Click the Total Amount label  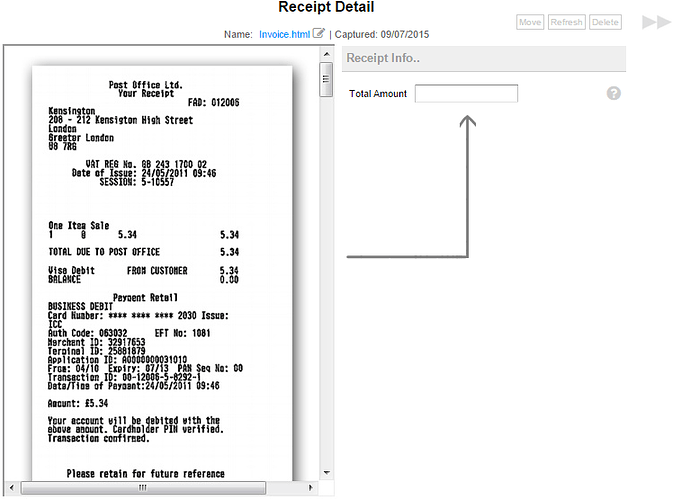coord(378,94)
